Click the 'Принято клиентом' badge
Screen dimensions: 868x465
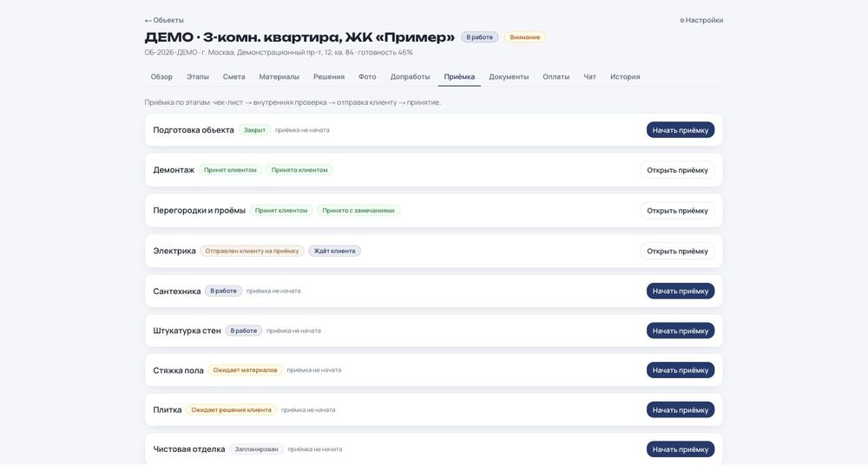pos(299,170)
